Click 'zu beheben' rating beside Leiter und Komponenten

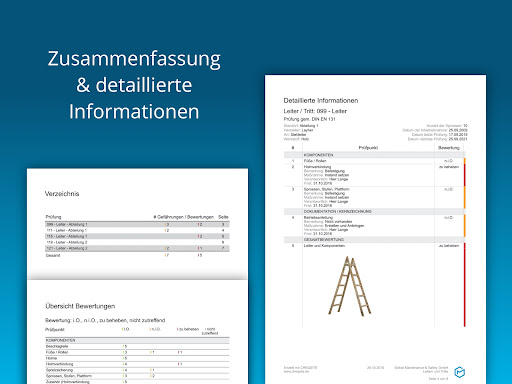(449, 246)
